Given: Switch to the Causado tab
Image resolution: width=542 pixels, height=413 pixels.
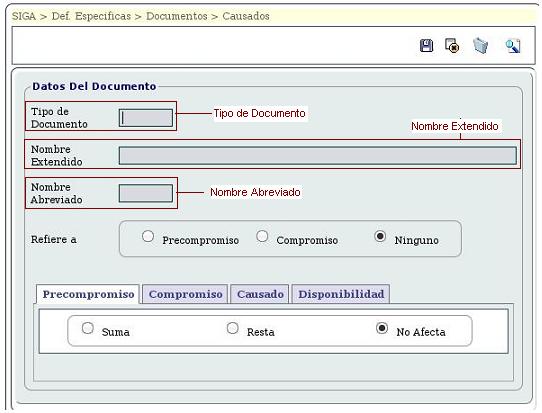Looking at the screenshot, I should coord(260,294).
